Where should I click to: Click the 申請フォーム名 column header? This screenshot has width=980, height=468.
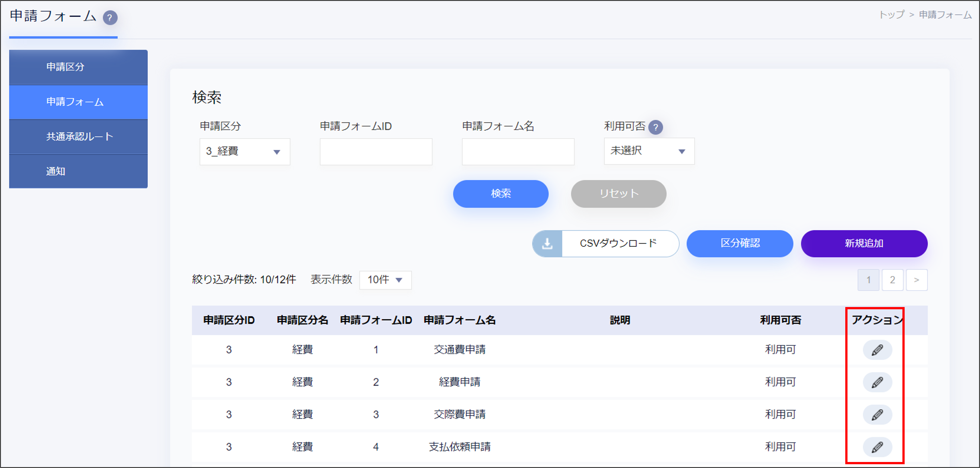click(x=460, y=320)
